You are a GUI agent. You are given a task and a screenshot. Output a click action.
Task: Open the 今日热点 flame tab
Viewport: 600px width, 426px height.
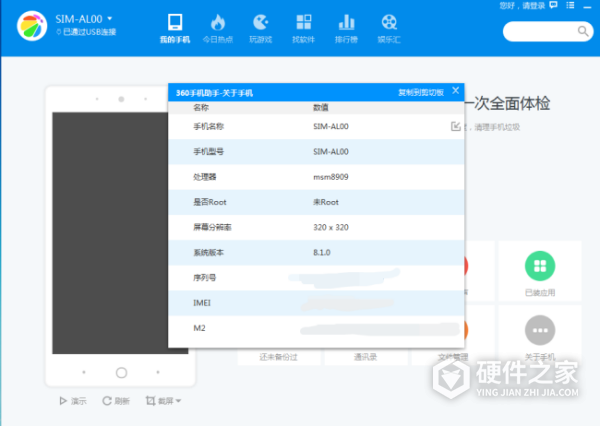click(218, 28)
